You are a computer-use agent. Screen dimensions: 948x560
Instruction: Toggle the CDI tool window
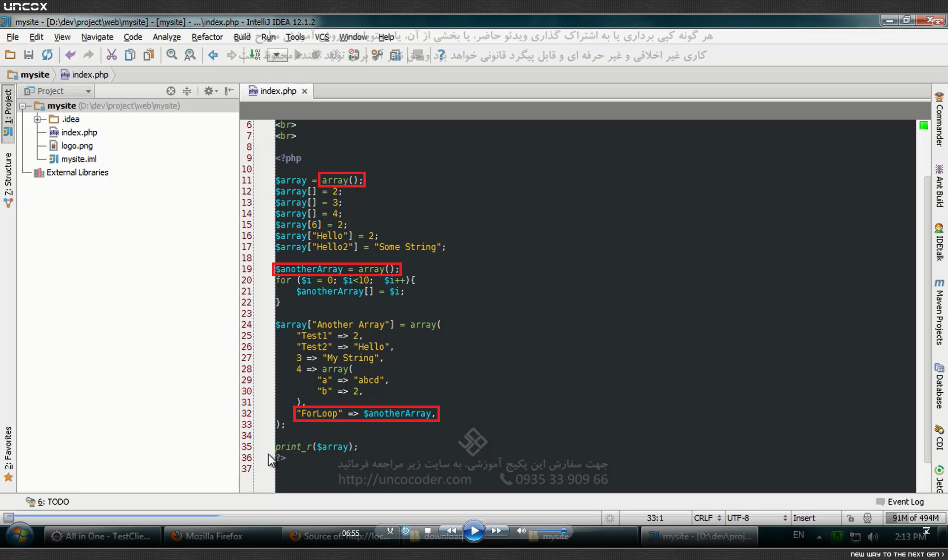(x=939, y=437)
